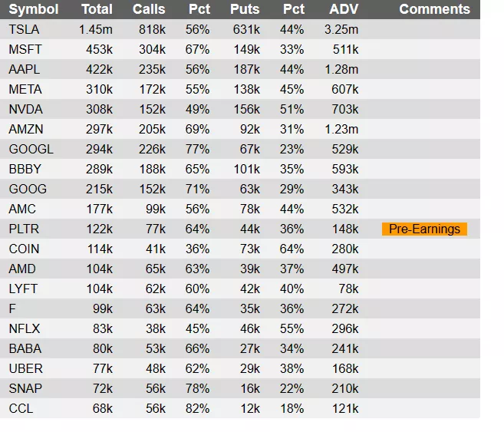
Task: Click TSLA's 1.45m total volume cell
Action: click(x=95, y=29)
